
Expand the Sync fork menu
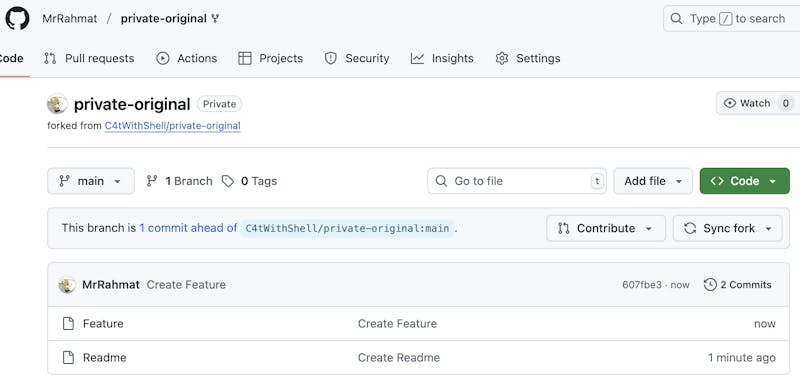[727, 228]
